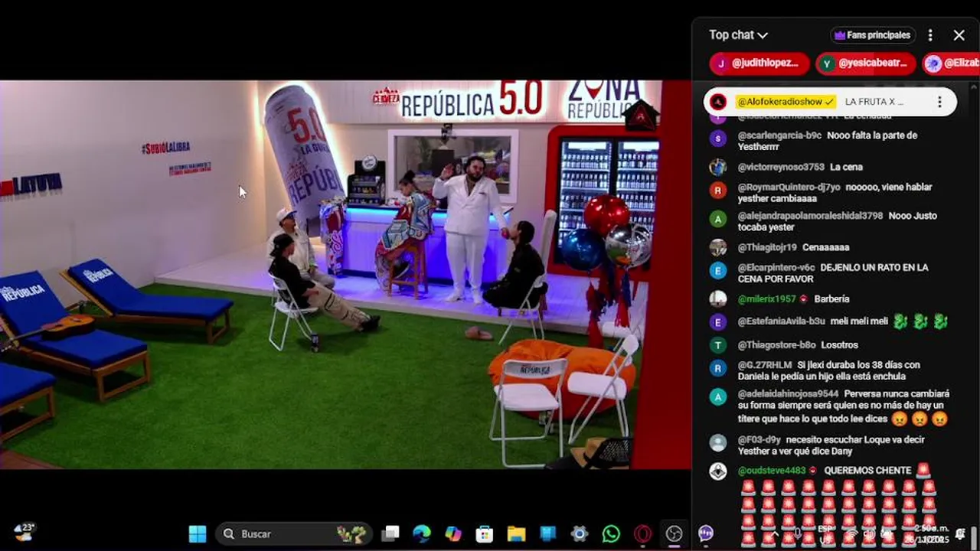Click avatar of @Thiagitojr19

717,247
